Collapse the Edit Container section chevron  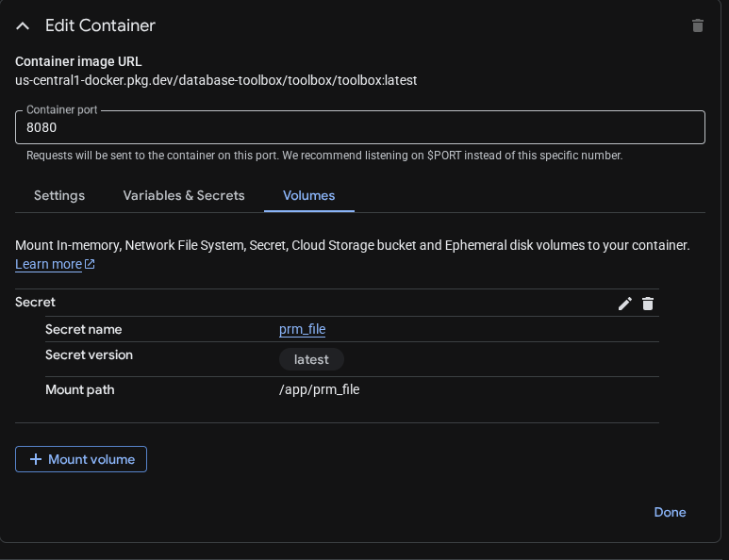point(23,26)
